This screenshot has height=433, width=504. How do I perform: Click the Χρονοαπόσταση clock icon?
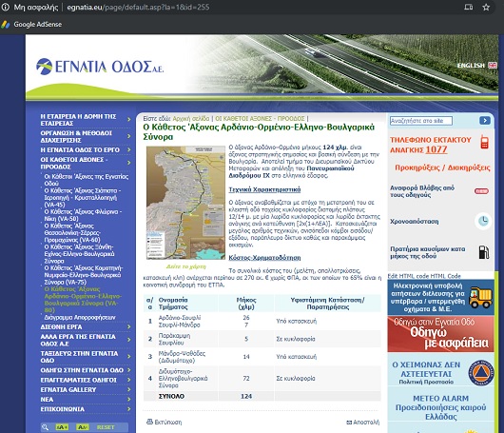(483, 221)
